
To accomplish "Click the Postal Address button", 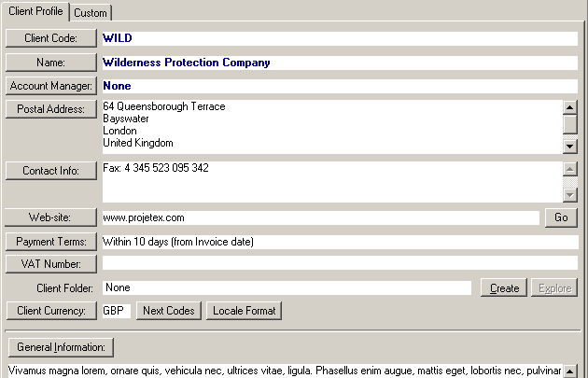I will pos(50,109).
